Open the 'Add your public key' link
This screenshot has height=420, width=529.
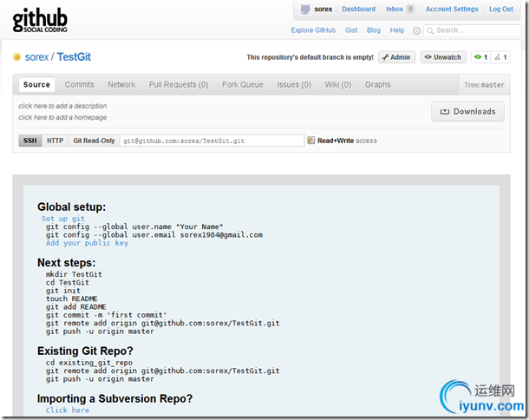pyautogui.click(x=87, y=243)
